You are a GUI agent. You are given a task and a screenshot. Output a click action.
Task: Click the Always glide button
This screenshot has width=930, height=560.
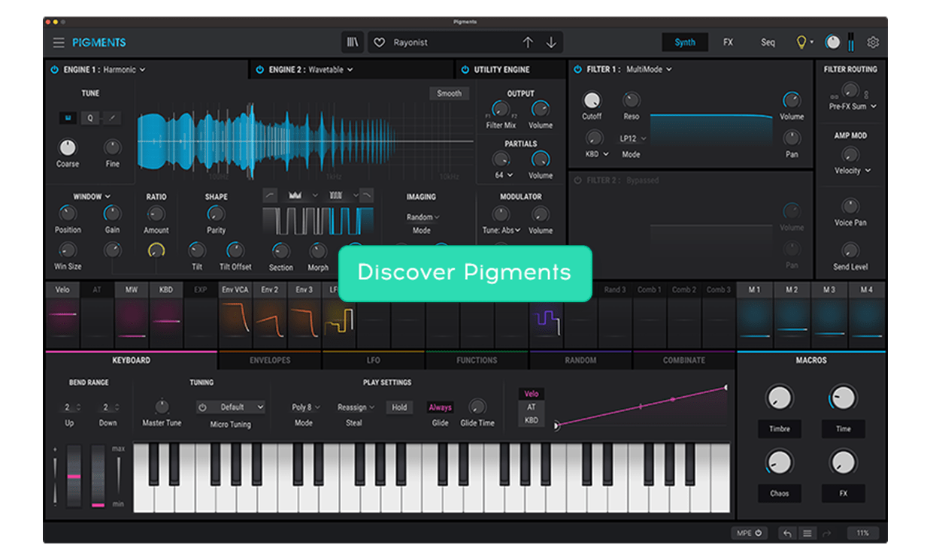coord(441,407)
